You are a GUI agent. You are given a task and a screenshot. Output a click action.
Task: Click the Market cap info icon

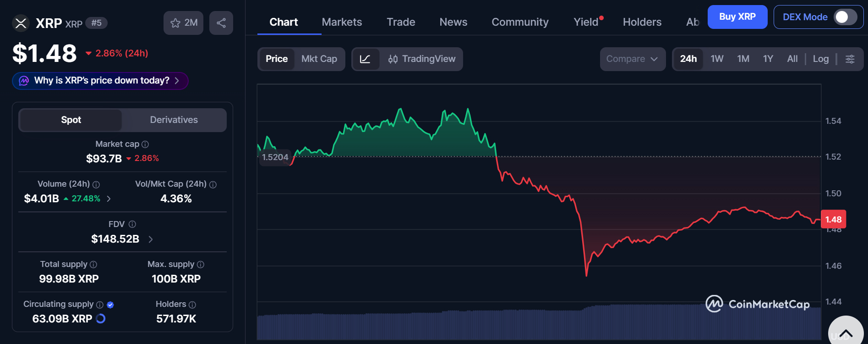[145, 144]
